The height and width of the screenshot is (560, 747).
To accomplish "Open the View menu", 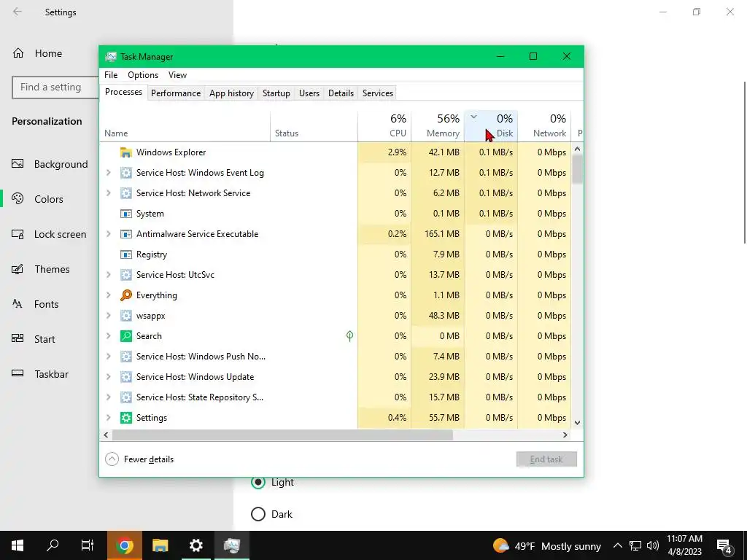I will point(177,75).
